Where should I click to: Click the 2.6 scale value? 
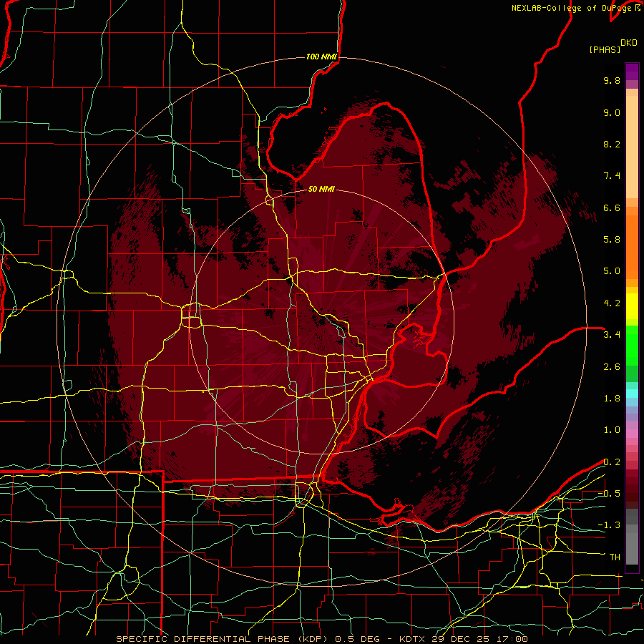coord(612,367)
